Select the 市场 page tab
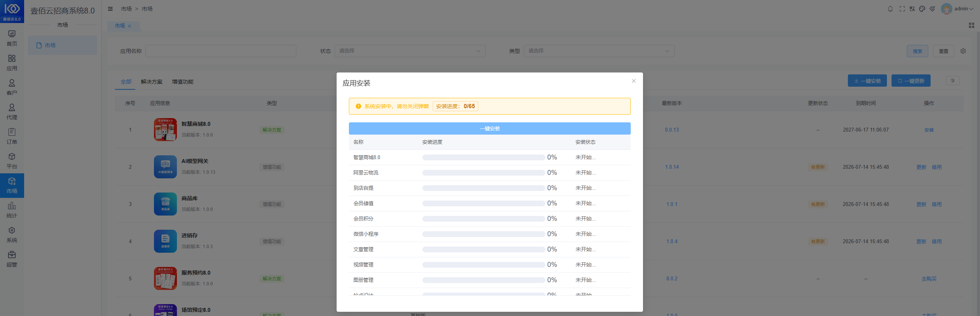980x316 pixels. click(120, 26)
